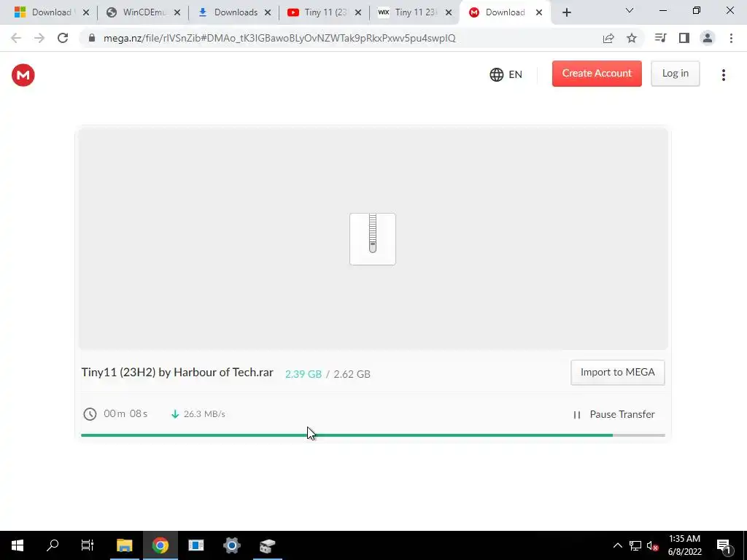This screenshot has height=560, width=747.
Task: Open the tab search chevron
Action: (x=630, y=10)
